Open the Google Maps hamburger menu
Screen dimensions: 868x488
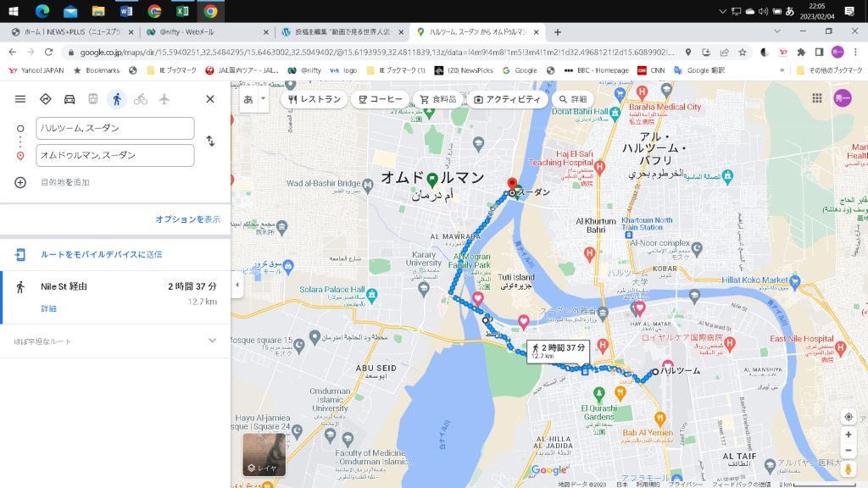(x=20, y=99)
